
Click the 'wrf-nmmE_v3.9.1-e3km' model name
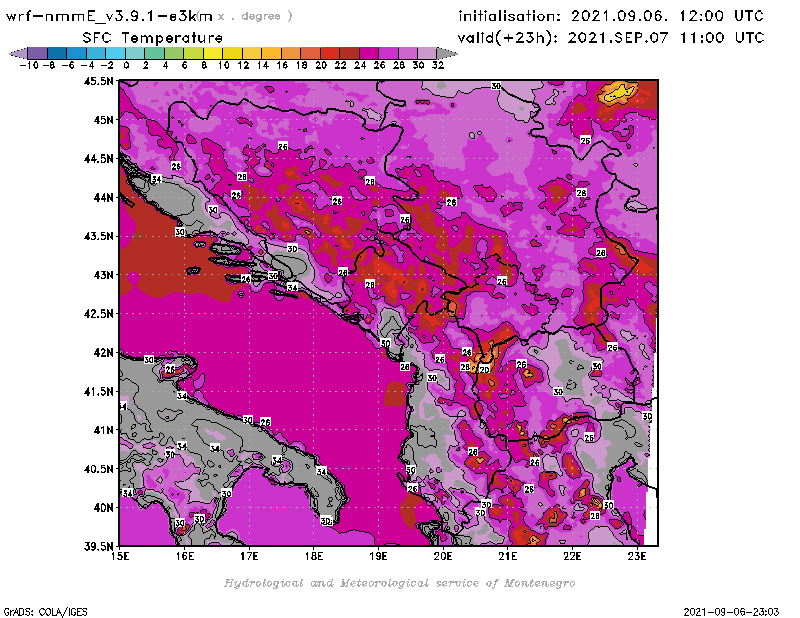point(109,16)
